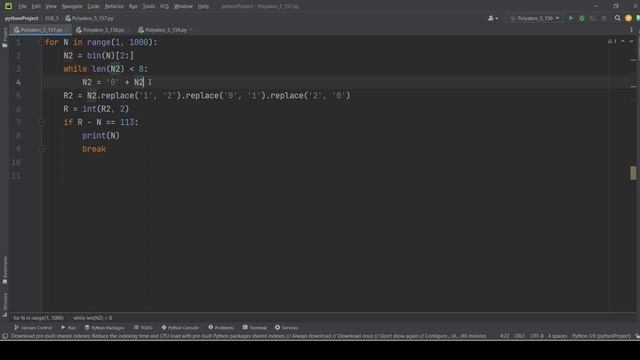The image size is (640, 360).
Task: Open the Run tool window
Action: [69, 327]
